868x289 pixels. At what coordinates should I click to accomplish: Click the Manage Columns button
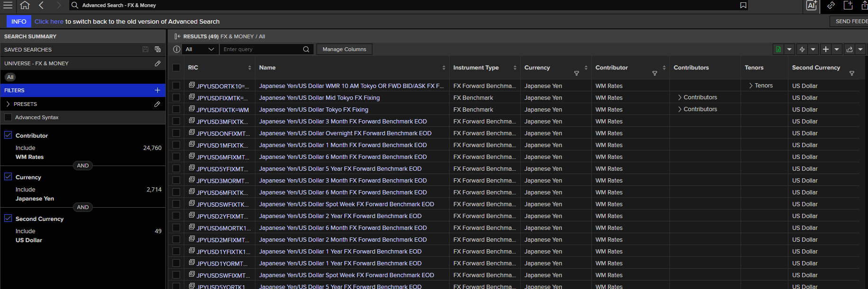(x=344, y=49)
